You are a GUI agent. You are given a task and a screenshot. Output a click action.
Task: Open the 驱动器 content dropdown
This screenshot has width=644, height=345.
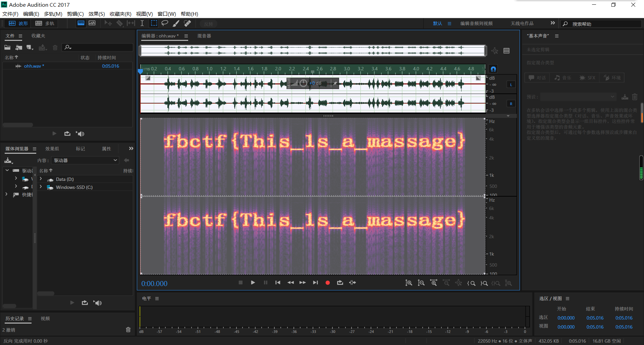click(86, 160)
